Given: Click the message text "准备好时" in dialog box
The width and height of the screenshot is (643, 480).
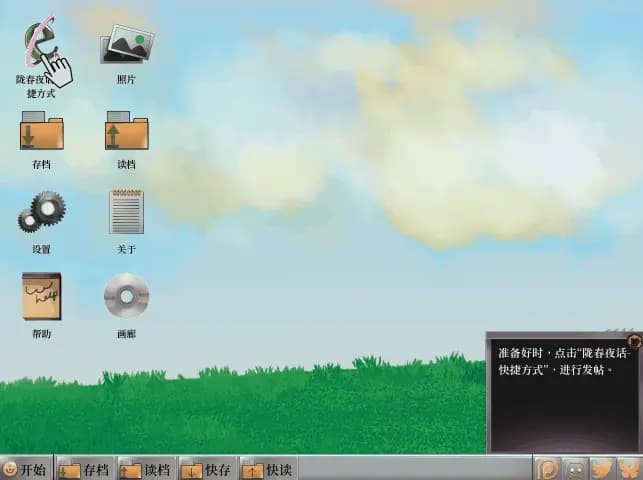Looking at the screenshot, I should coord(521,353).
